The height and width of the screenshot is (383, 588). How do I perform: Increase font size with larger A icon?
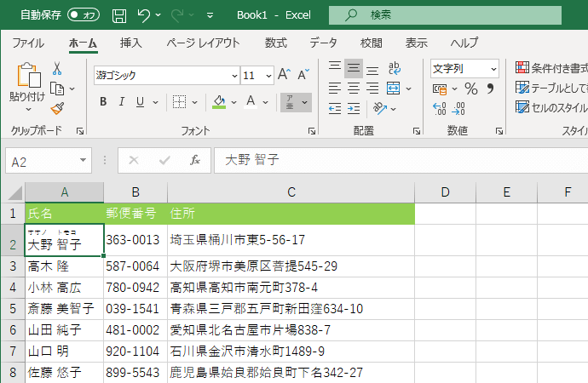click(x=285, y=74)
